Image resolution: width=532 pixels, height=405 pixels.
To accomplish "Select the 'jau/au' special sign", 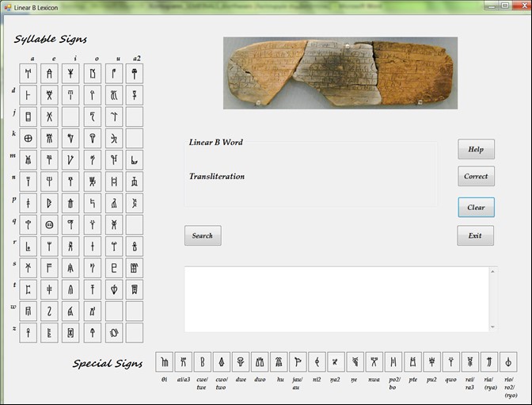I will (298, 362).
